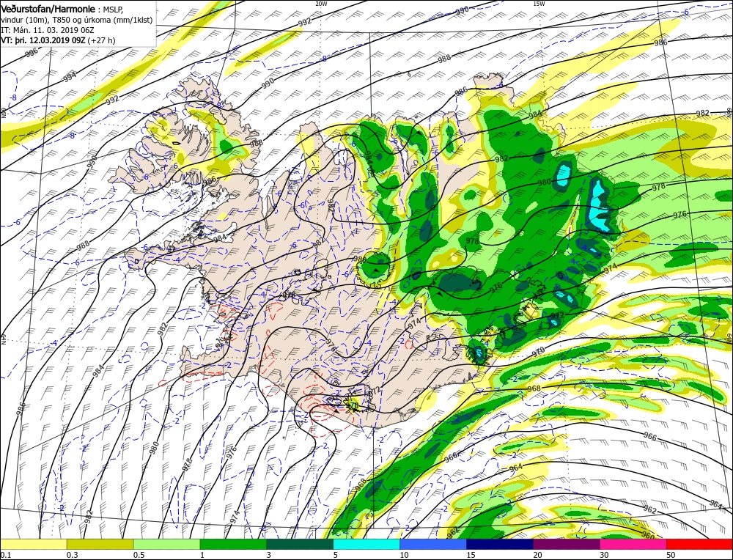Click the light green 0.5–1 mm legend swatch
Viewport: 733px width, 560px height.
click(x=166, y=544)
